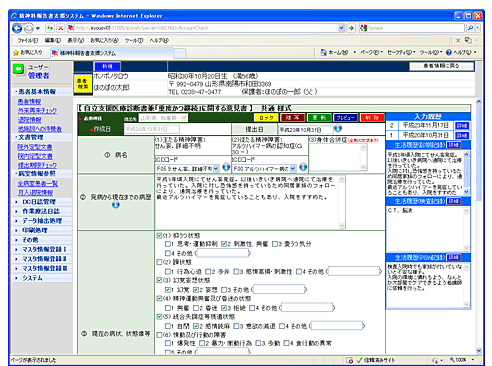Click the trusted sites checkmark in status bar

pyautogui.click(x=359, y=360)
